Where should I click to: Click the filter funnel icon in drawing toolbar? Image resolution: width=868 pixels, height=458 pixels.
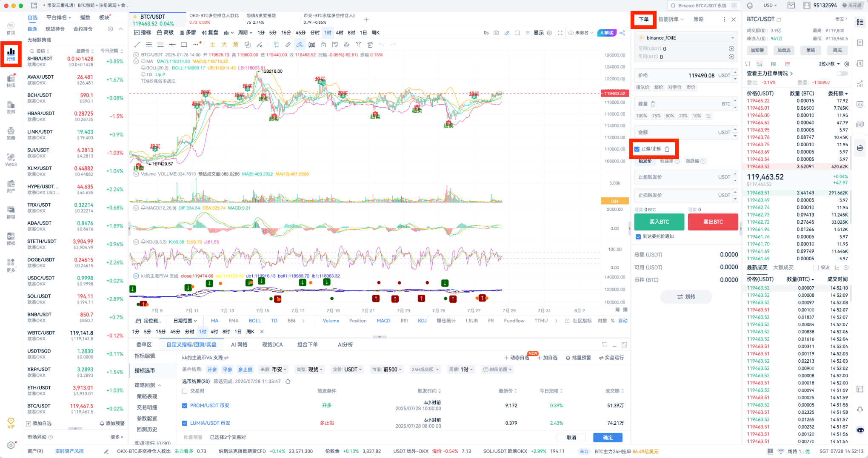point(358,45)
